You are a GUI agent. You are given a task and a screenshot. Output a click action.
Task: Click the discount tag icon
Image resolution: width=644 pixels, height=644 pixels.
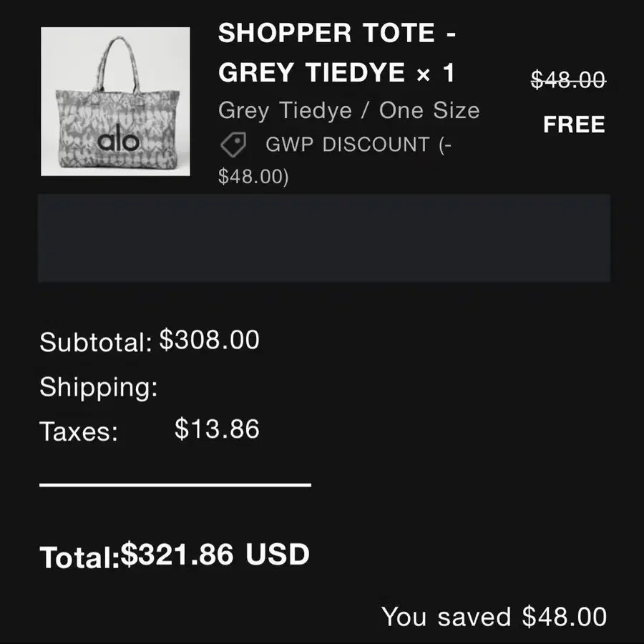(232, 145)
